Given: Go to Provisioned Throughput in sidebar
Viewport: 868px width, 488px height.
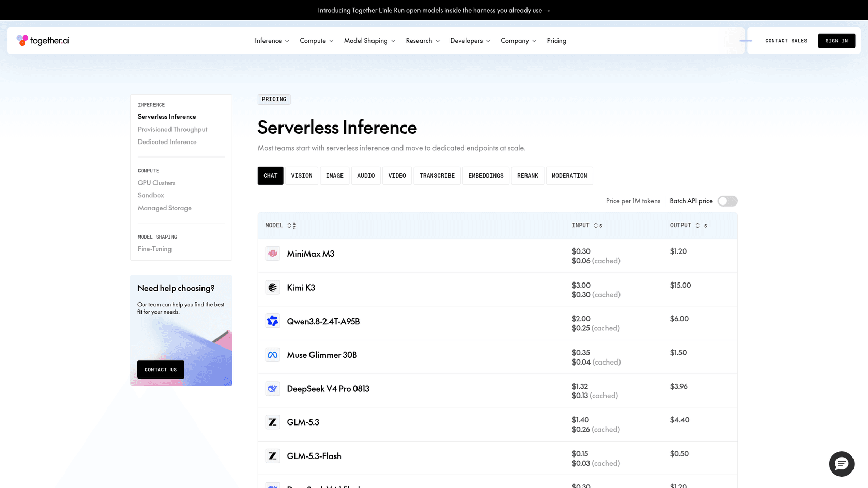Looking at the screenshot, I should [x=173, y=129].
